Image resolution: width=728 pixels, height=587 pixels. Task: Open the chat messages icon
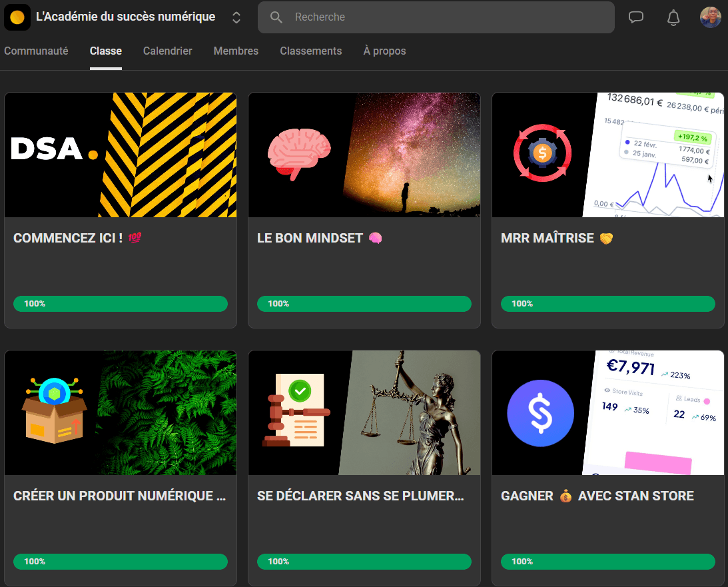coord(636,17)
